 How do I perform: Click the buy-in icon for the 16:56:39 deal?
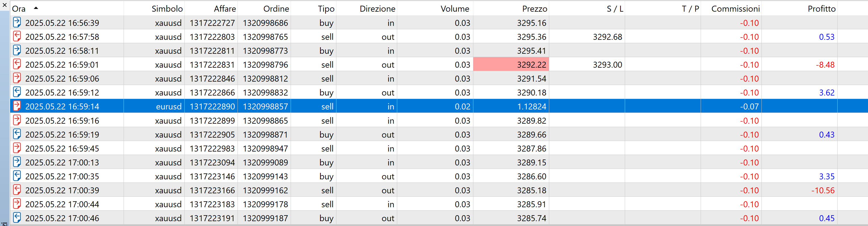click(x=17, y=22)
